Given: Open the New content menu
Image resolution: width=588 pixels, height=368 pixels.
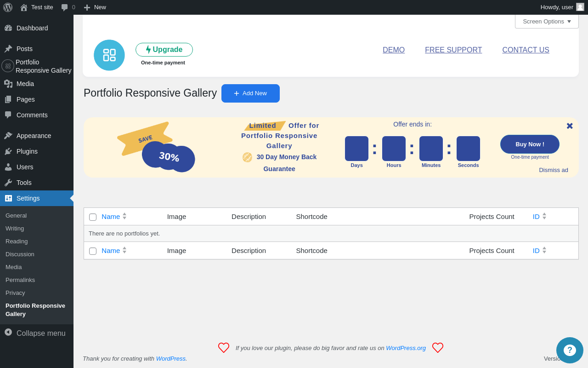Looking at the screenshot, I should (x=95, y=7).
